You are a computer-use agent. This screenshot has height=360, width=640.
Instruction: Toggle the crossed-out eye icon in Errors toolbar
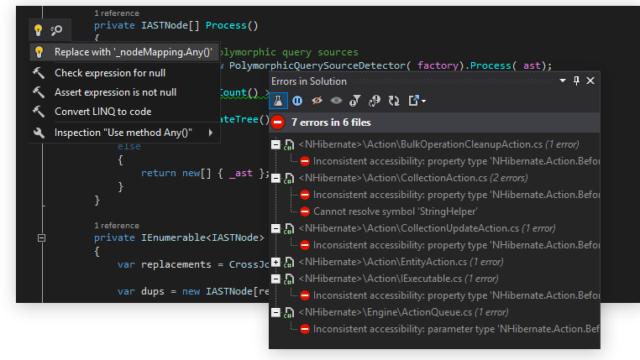317,100
